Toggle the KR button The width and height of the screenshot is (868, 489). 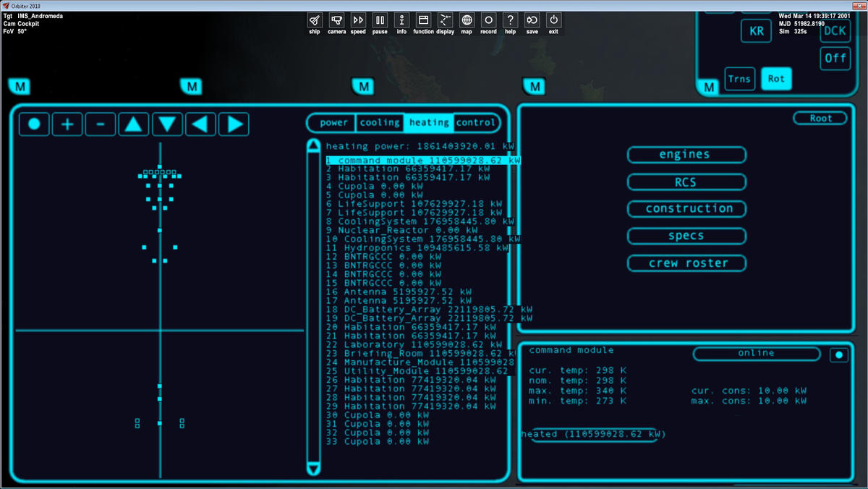coord(757,31)
